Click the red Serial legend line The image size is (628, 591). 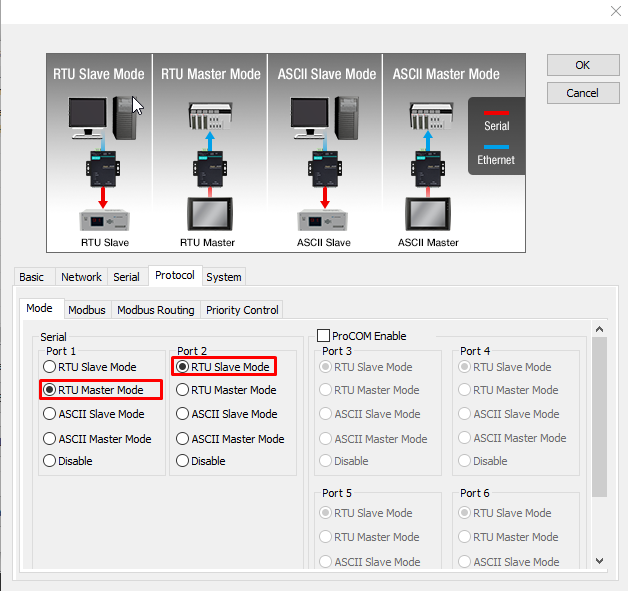click(x=496, y=113)
